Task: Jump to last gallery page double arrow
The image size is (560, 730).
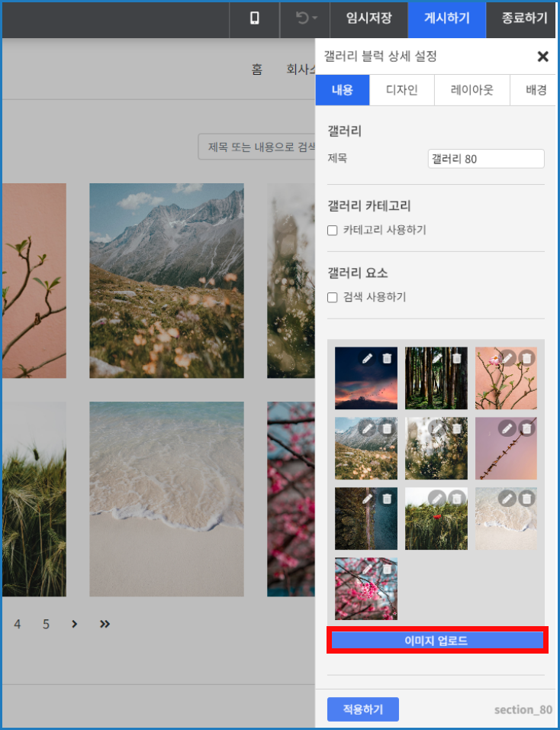Action: pos(105,624)
